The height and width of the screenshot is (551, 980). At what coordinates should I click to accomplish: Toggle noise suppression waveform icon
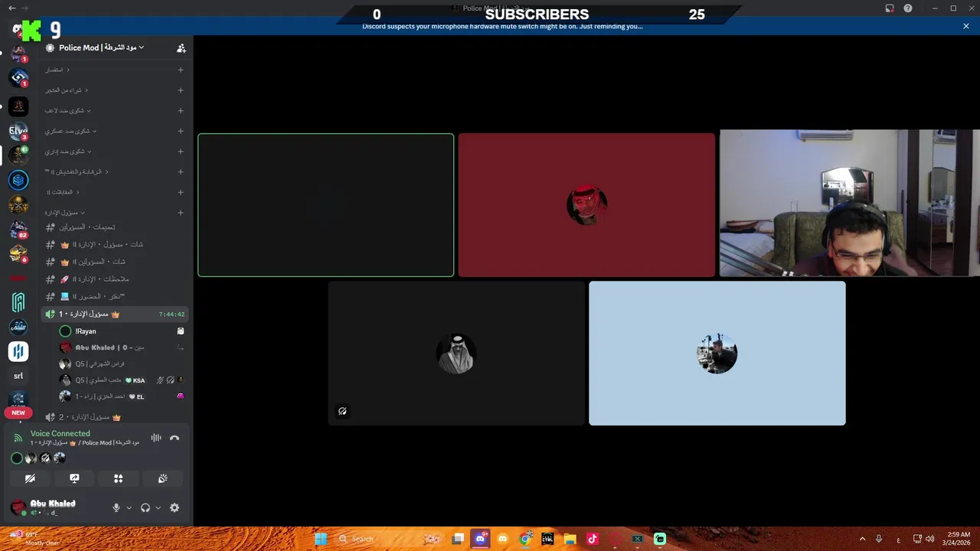click(x=156, y=438)
